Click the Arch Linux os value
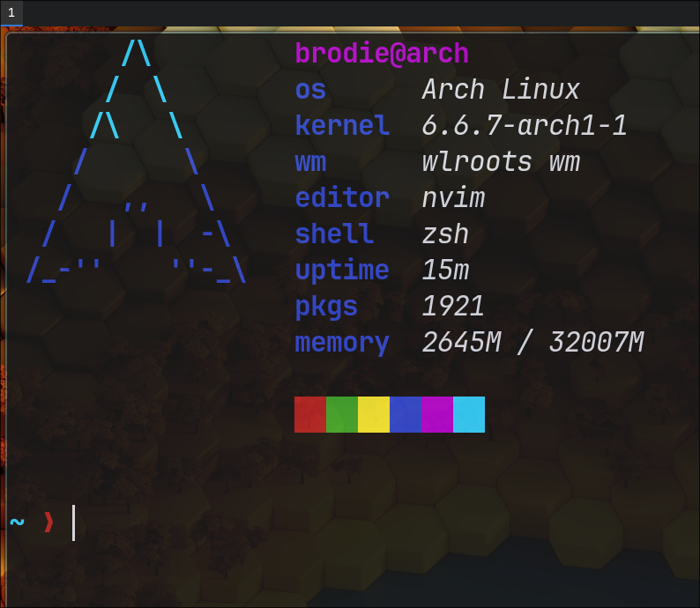Screen dimensions: 700x608 tap(501, 90)
